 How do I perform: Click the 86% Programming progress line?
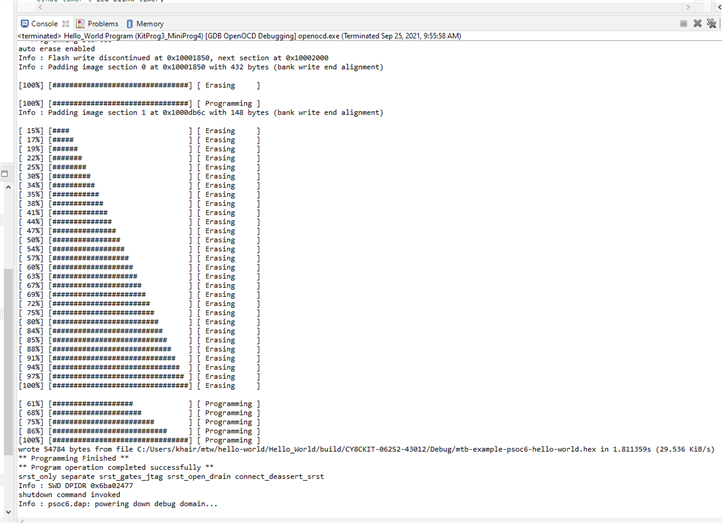[139, 431]
